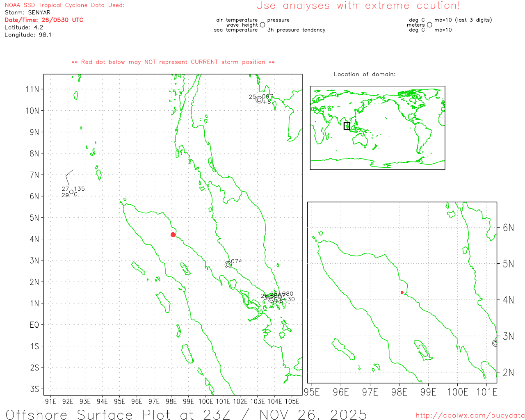Click the legend circle beside 'mb*10 (last 3 digits)'

point(429,25)
